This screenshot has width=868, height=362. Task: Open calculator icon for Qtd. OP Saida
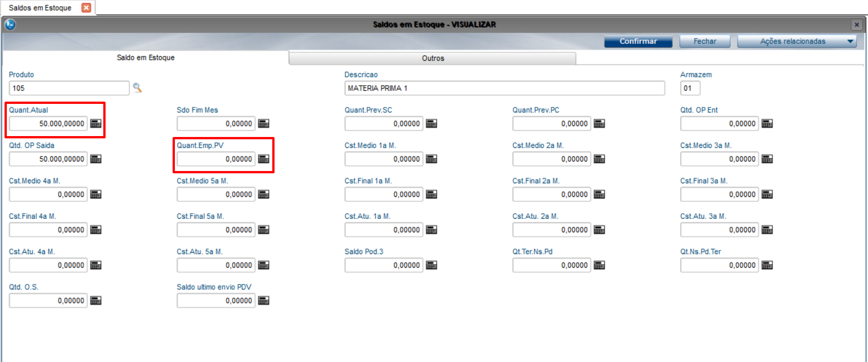click(96, 159)
